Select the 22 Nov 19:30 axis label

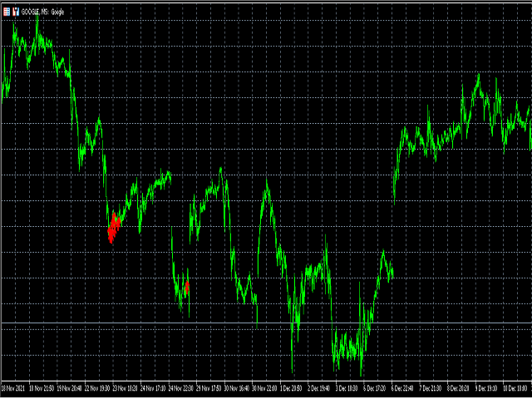[100, 388]
